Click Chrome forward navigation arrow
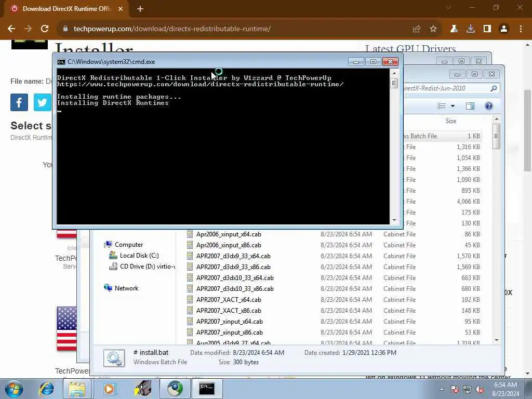 28,29
